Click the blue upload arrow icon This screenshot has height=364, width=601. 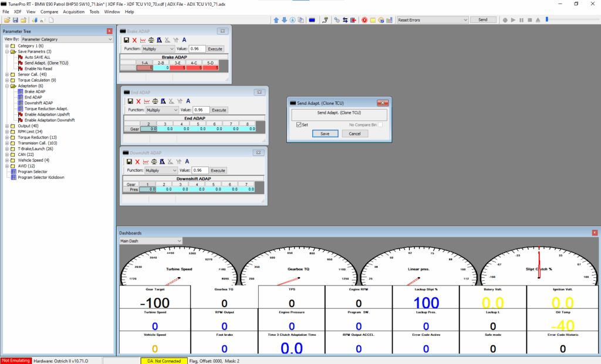[x=276, y=20]
